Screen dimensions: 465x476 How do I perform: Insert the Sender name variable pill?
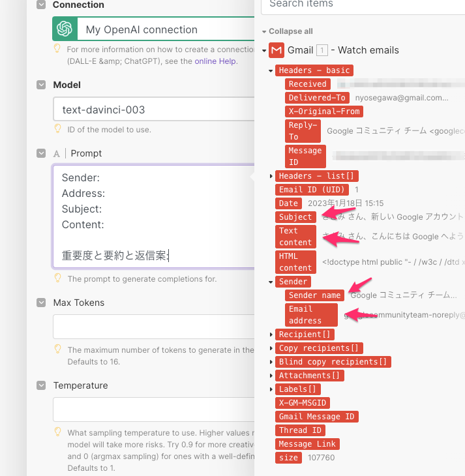(314, 295)
